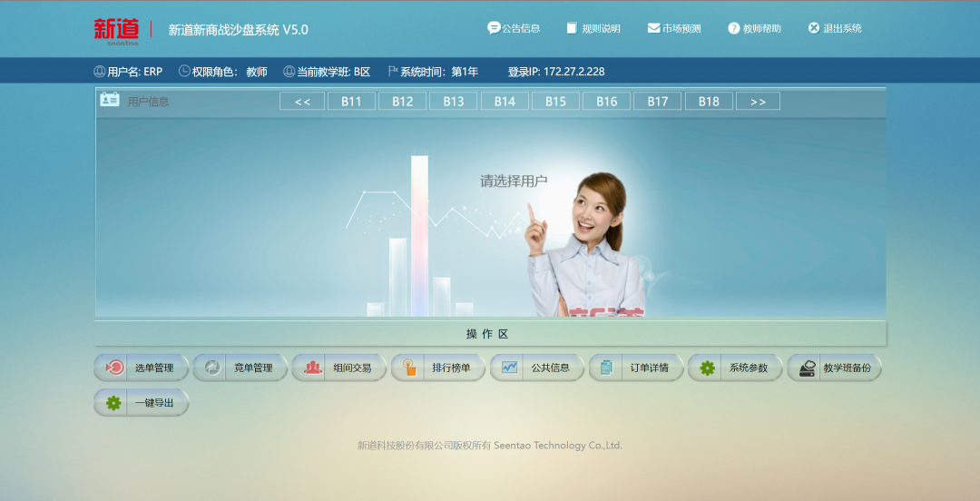
Task: Advance to next user group with >>
Action: (x=758, y=102)
